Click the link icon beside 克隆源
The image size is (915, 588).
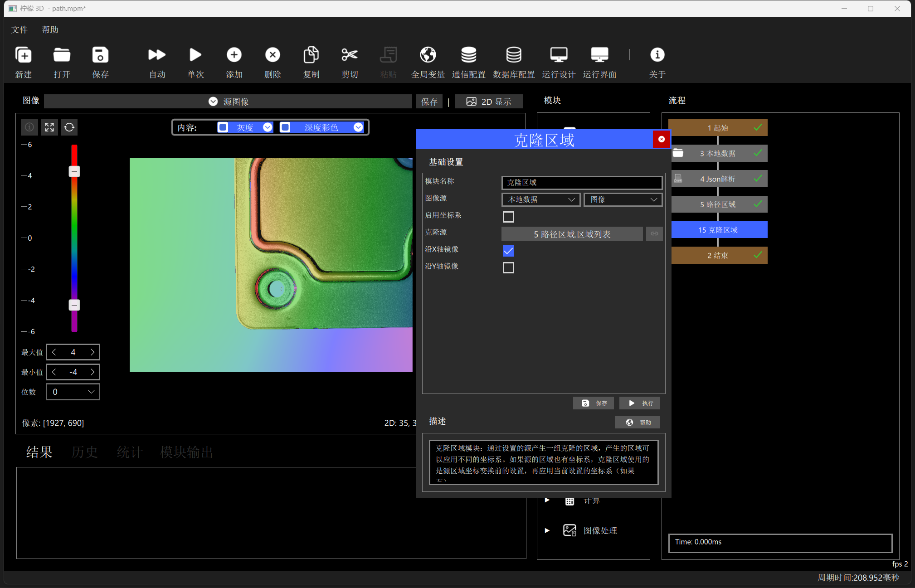654,233
